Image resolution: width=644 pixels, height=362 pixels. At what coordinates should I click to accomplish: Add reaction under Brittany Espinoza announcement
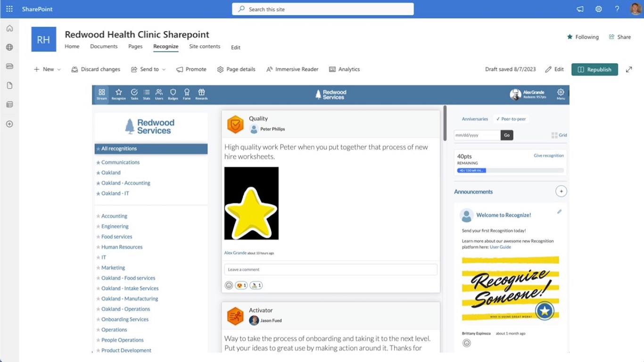click(467, 343)
